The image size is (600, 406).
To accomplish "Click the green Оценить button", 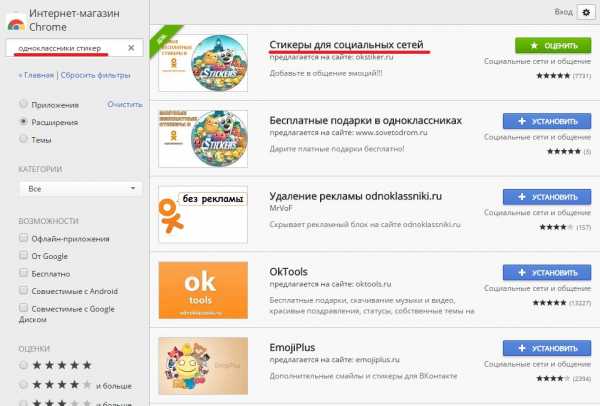I will 553,46.
